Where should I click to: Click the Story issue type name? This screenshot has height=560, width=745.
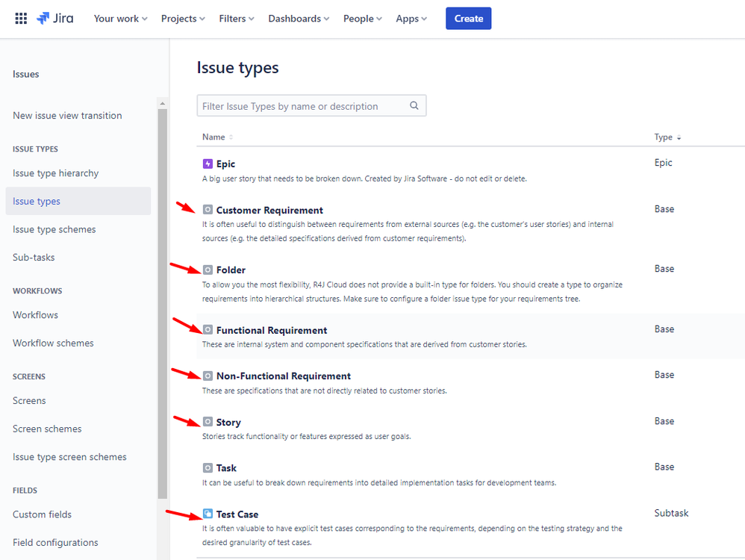(228, 422)
